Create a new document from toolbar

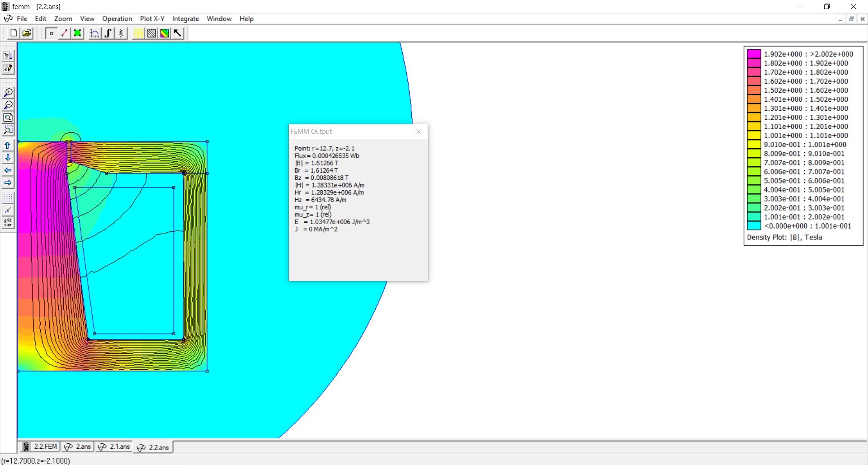tap(14, 33)
